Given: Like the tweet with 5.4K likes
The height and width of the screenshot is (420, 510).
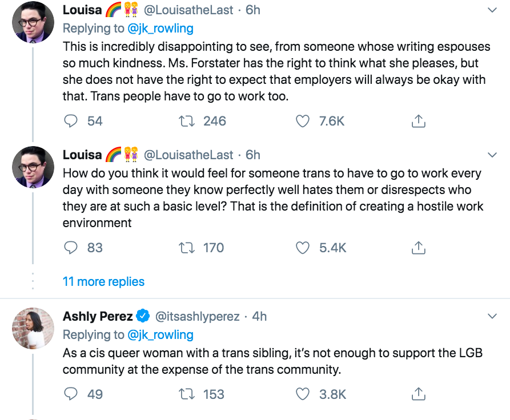Looking at the screenshot, I should (303, 248).
